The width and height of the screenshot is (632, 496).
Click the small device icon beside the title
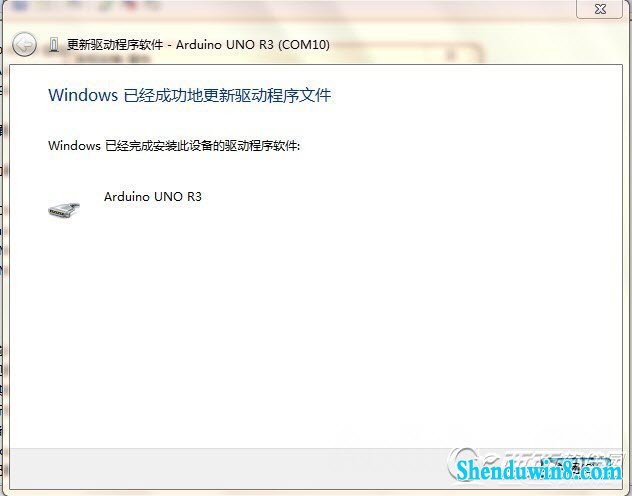click(53, 45)
